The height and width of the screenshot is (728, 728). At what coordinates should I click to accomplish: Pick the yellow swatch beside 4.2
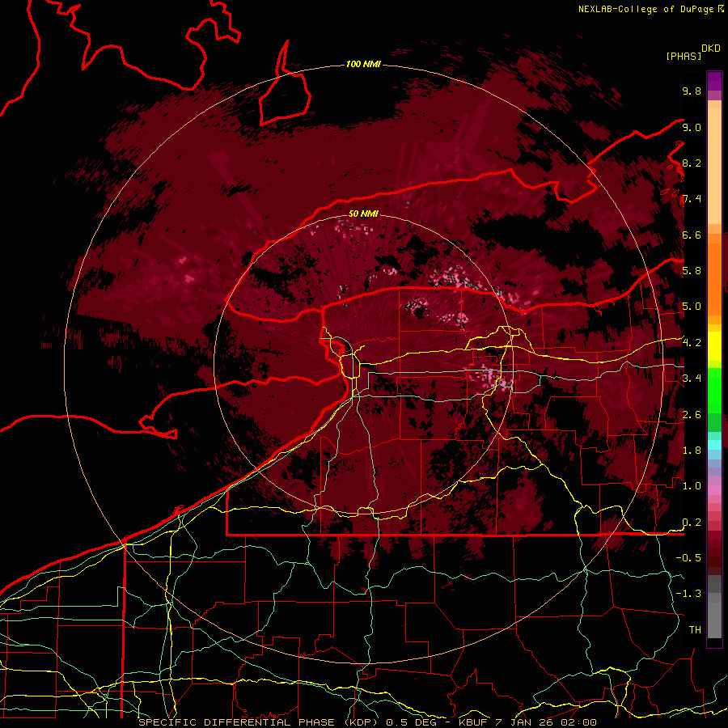point(714,346)
